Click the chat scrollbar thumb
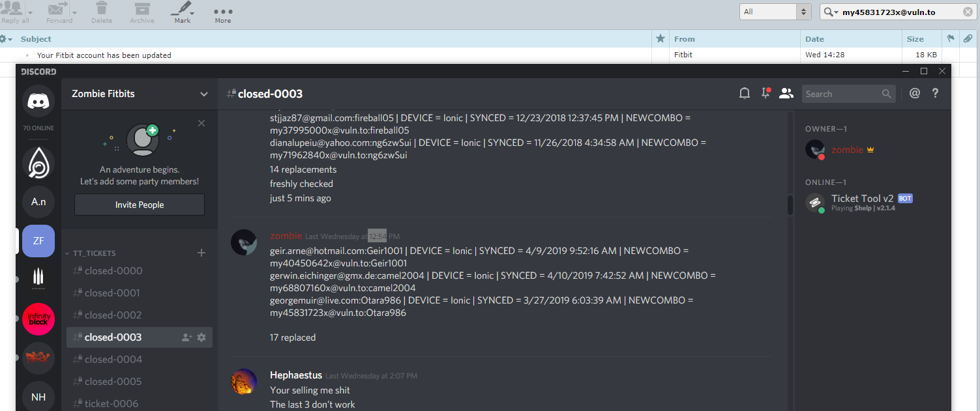This screenshot has width=980, height=411. [x=790, y=205]
